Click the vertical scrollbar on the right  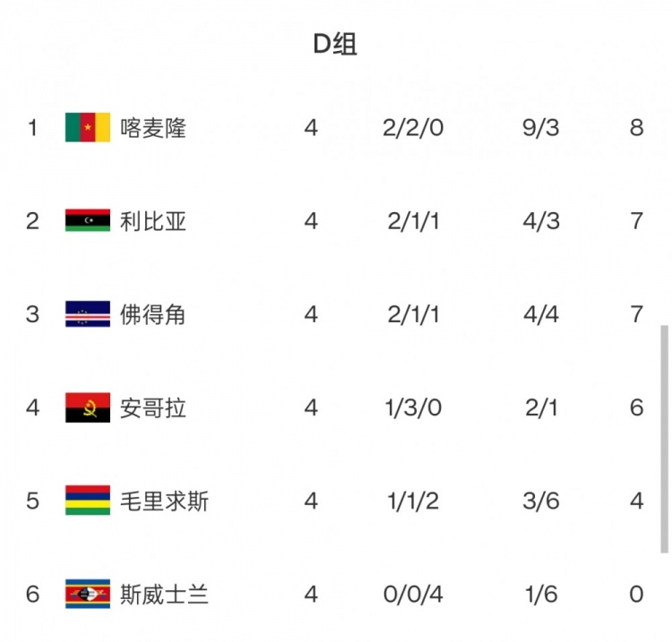click(x=664, y=439)
